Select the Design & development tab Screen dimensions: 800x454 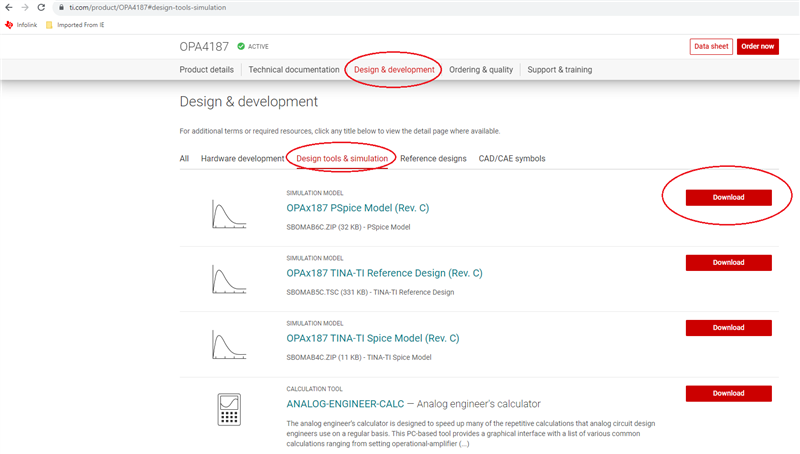coord(394,70)
